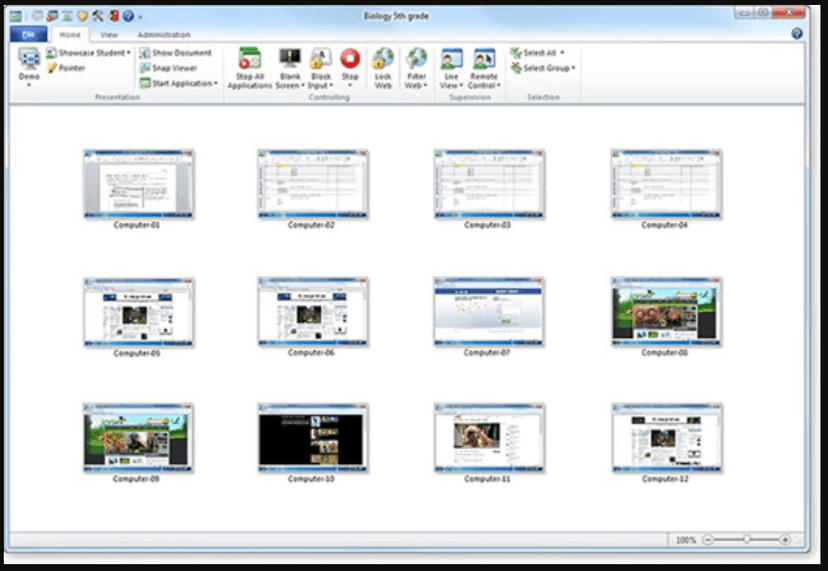Select Computer-08 thumbnail

click(x=666, y=312)
